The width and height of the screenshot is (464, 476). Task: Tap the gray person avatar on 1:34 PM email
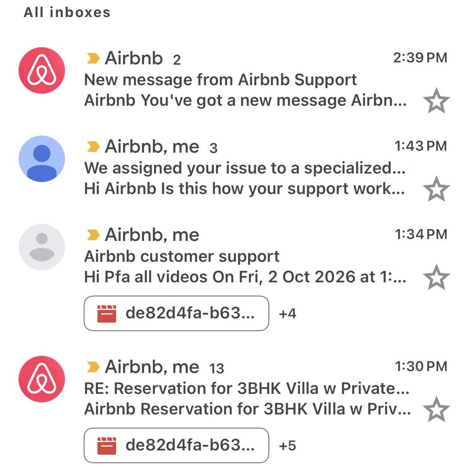point(42,247)
